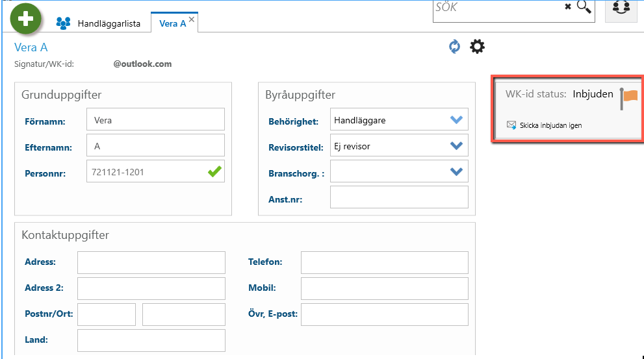Click the Adress 2 input field
The height and width of the screenshot is (359, 644).
coord(151,288)
